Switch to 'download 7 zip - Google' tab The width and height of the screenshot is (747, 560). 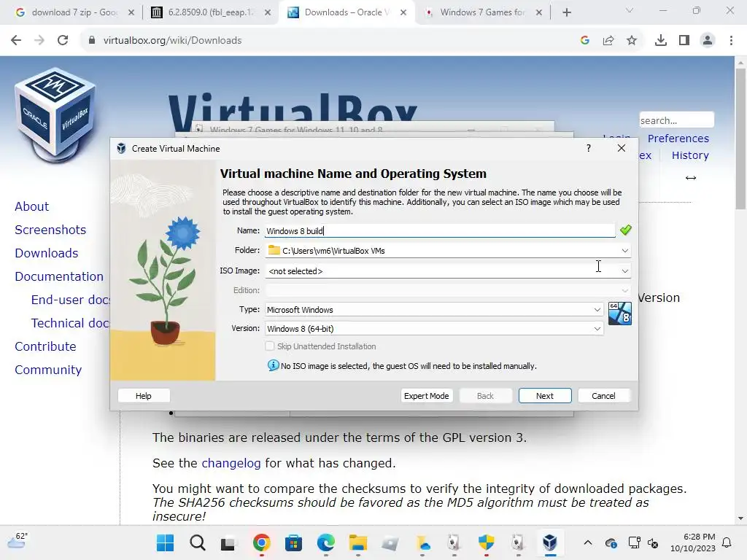[74, 12]
